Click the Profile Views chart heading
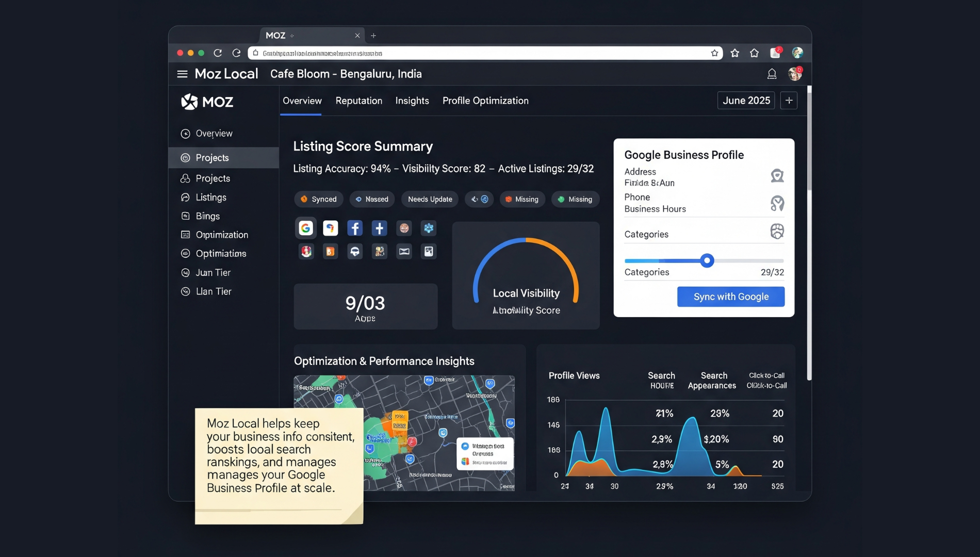This screenshot has width=980, height=557. [x=574, y=375]
